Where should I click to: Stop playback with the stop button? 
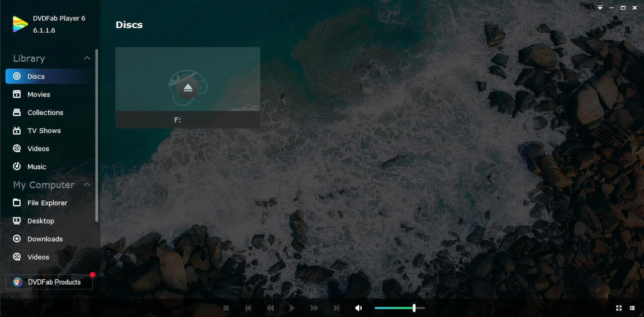tap(226, 308)
